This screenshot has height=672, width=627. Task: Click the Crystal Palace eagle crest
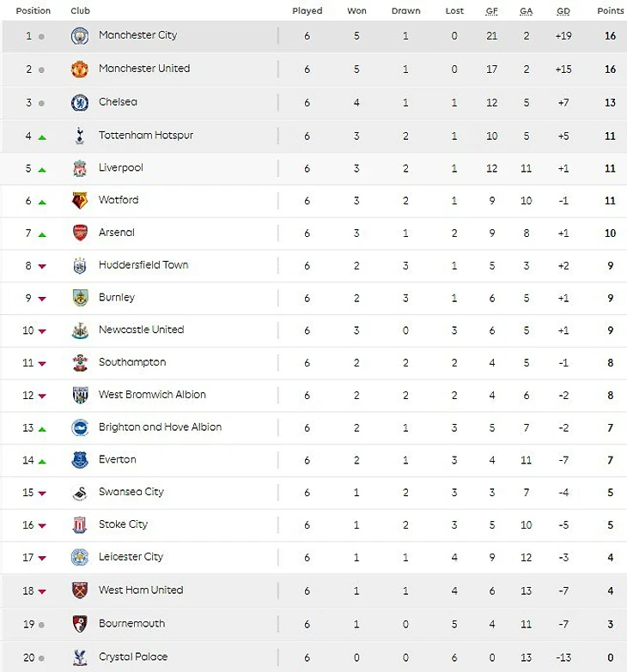tap(80, 657)
